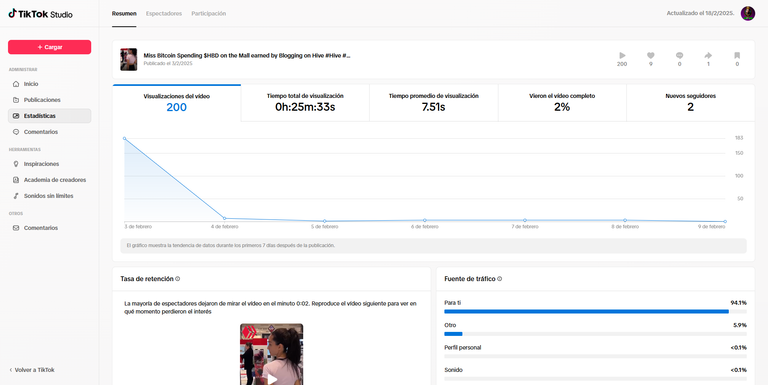Click the Inspiraciones lightbulb icon
This screenshot has width=768, height=385.
(x=16, y=164)
